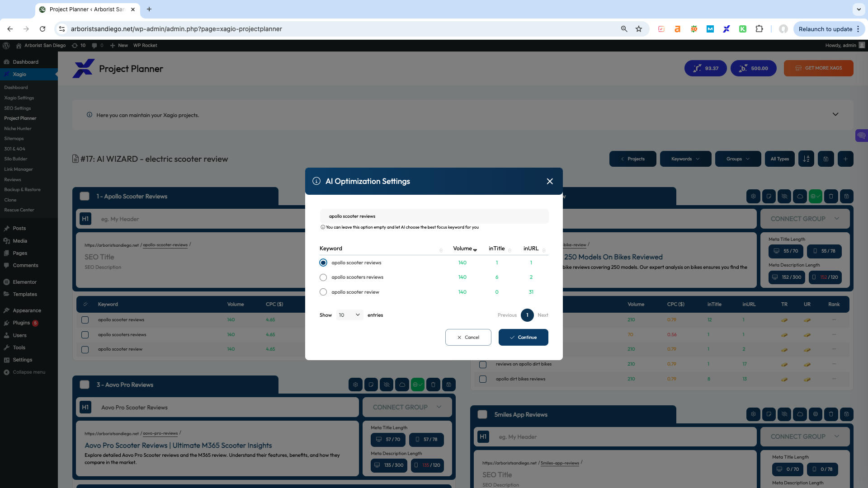Click the save project icon beside sort

click(826, 159)
